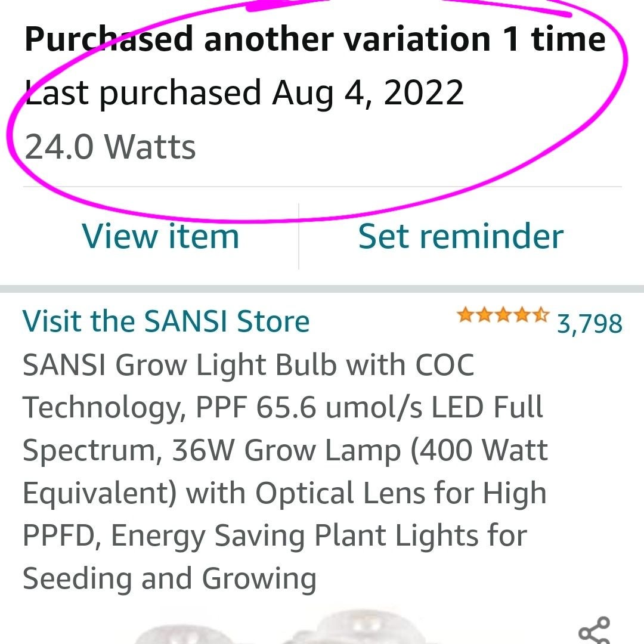This screenshot has height=644, width=644.
Task: Click the star rating icons
Action: tap(501, 315)
